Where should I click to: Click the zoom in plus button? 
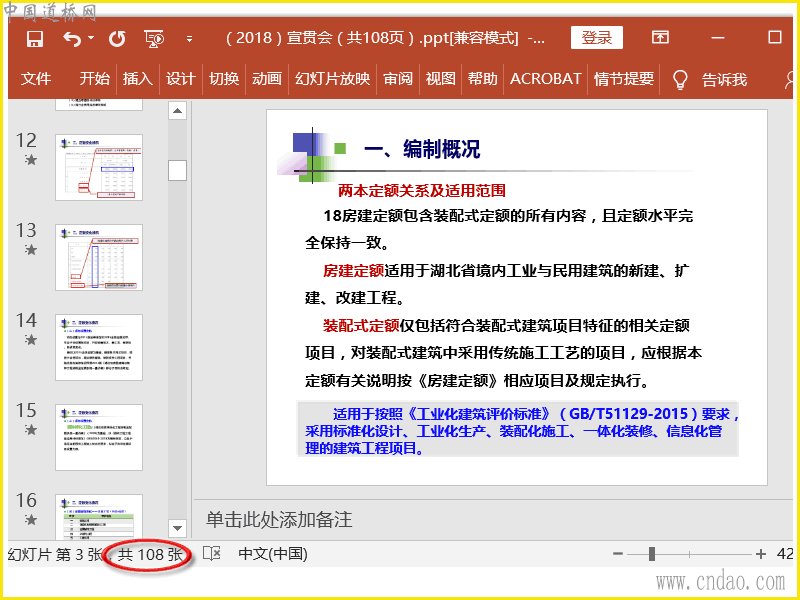pos(761,554)
